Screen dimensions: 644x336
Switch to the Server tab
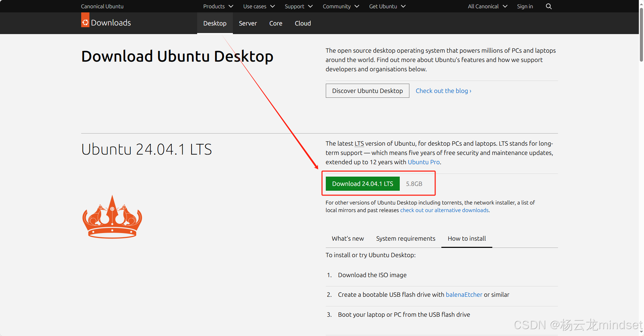[248, 23]
